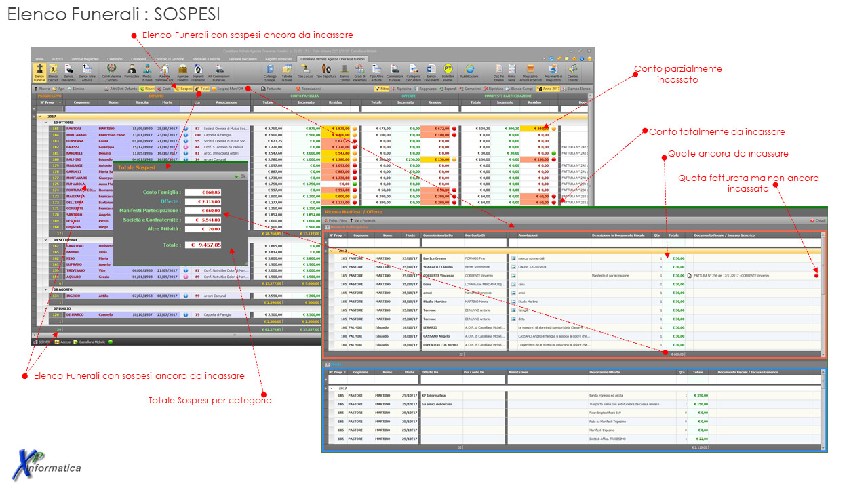Viewport: 868px width, 488px height.
Task: Toggle Filtro row filter button
Action: point(382,89)
